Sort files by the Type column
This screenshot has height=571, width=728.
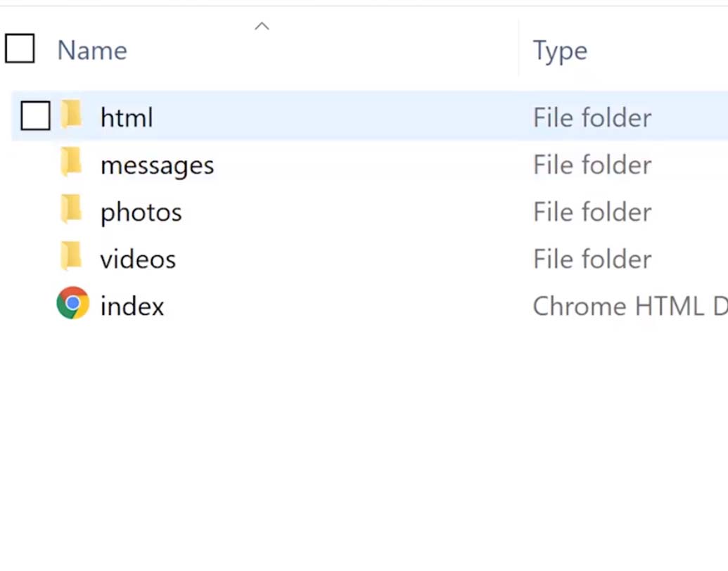pyautogui.click(x=560, y=51)
